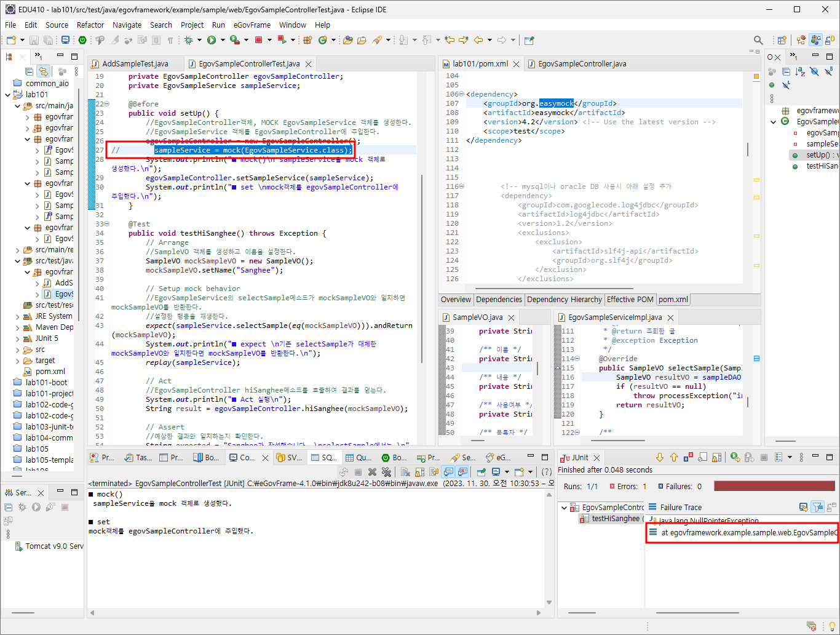Click Clear Console icon
The height and width of the screenshot is (635, 840).
pos(405,472)
